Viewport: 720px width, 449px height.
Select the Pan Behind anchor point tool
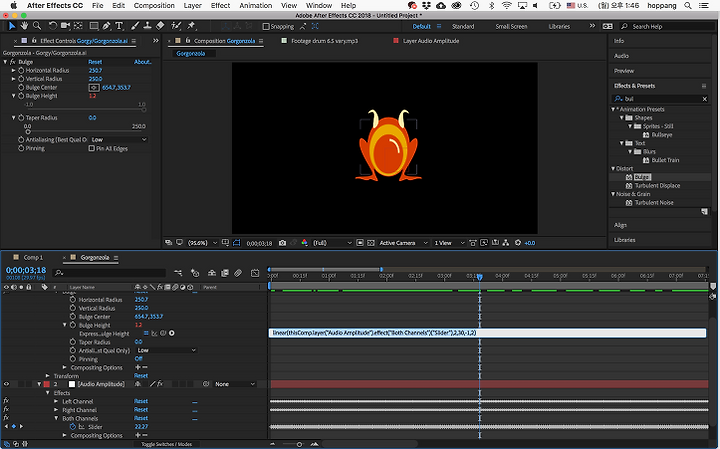pyautogui.click(x=79, y=26)
